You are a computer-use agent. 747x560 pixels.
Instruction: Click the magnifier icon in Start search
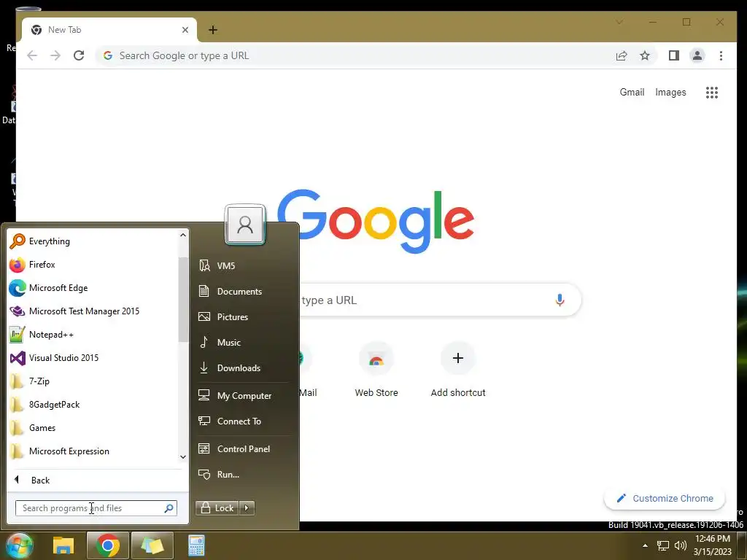(x=169, y=508)
